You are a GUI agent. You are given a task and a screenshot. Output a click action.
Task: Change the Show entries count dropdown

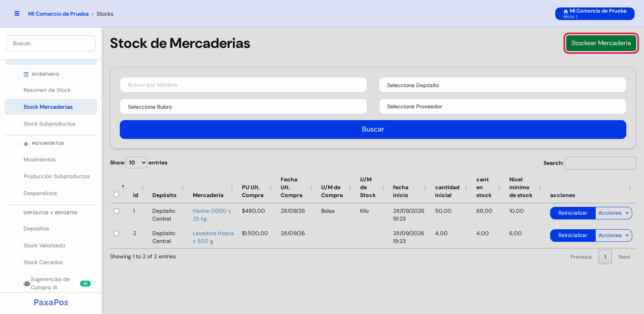tap(136, 162)
